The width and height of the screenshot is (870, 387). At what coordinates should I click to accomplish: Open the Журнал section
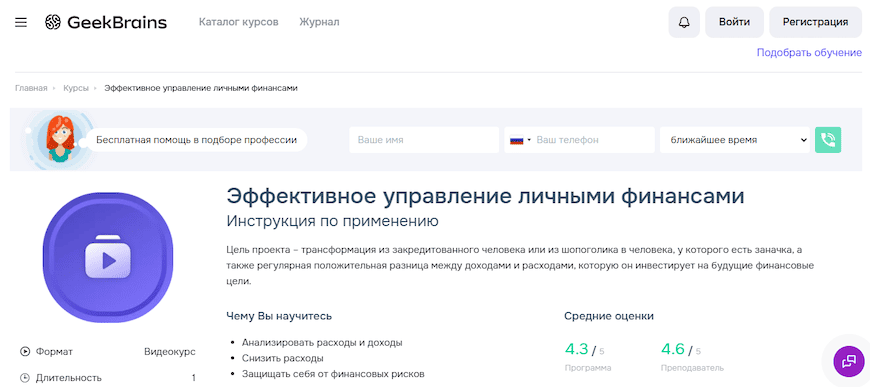point(320,22)
